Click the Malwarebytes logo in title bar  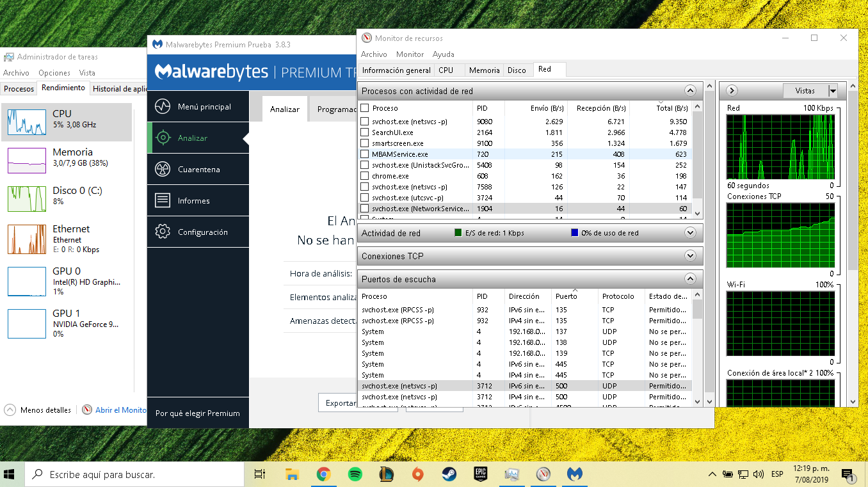[x=157, y=45]
